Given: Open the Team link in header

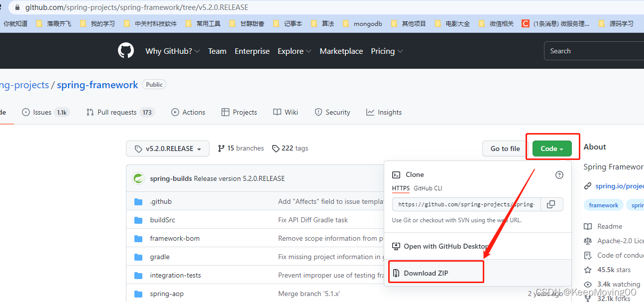Looking at the screenshot, I should pyautogui.click(x=217, y=51).
